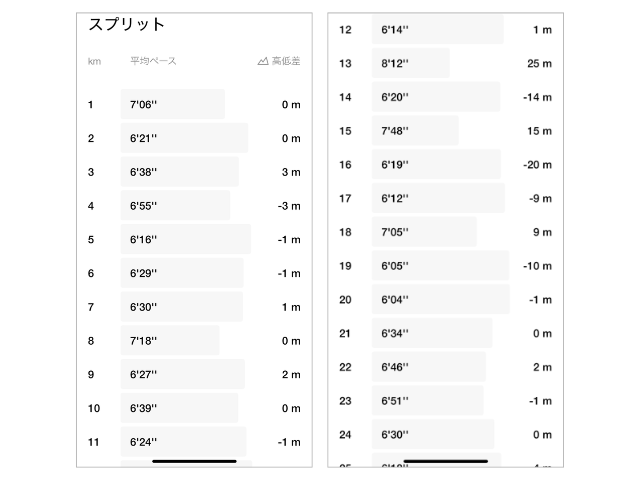Select the 高低差 column header
Viewport: 640px width, 480px height.
[x=286, y=61]
